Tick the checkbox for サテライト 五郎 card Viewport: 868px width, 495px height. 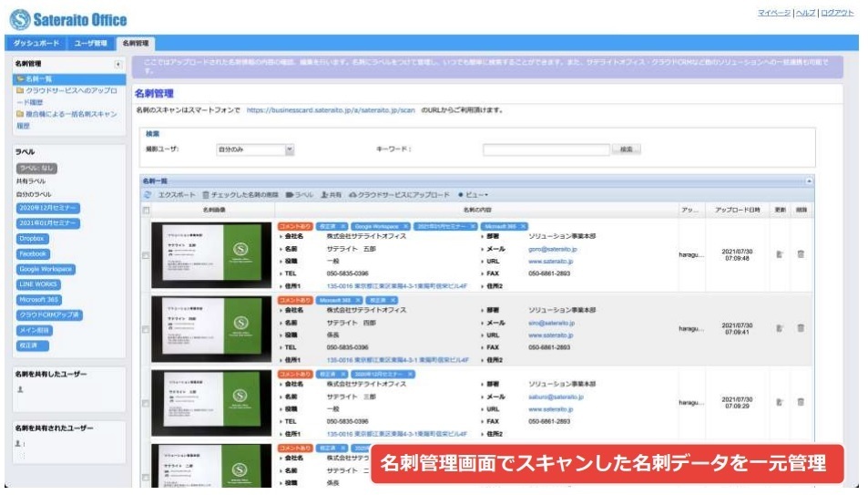click(x=146, y=255)
